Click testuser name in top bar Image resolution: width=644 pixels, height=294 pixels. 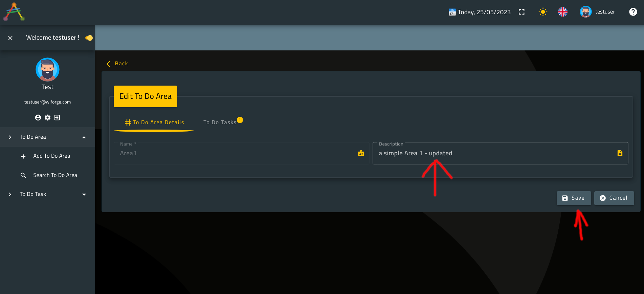point(605,12)
